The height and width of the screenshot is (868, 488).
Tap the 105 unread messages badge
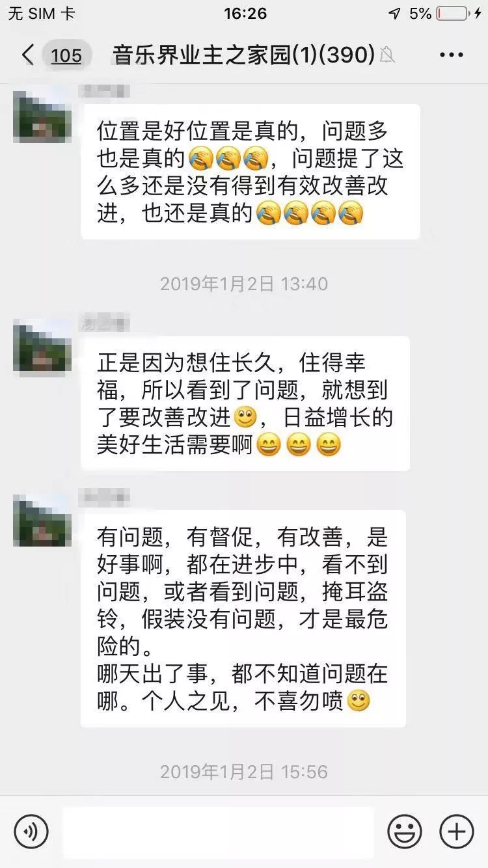coord(66,55)
